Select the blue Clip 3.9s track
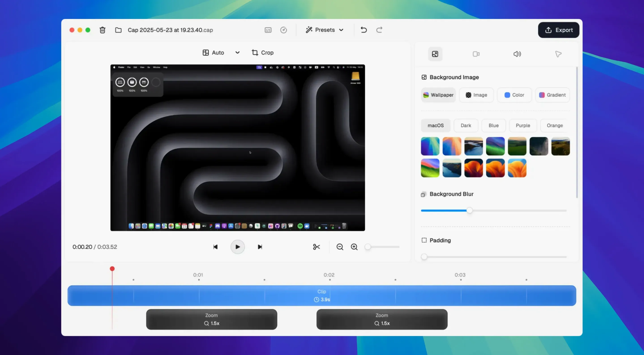This screenshot has width=644, height=355. click(322, 296)
